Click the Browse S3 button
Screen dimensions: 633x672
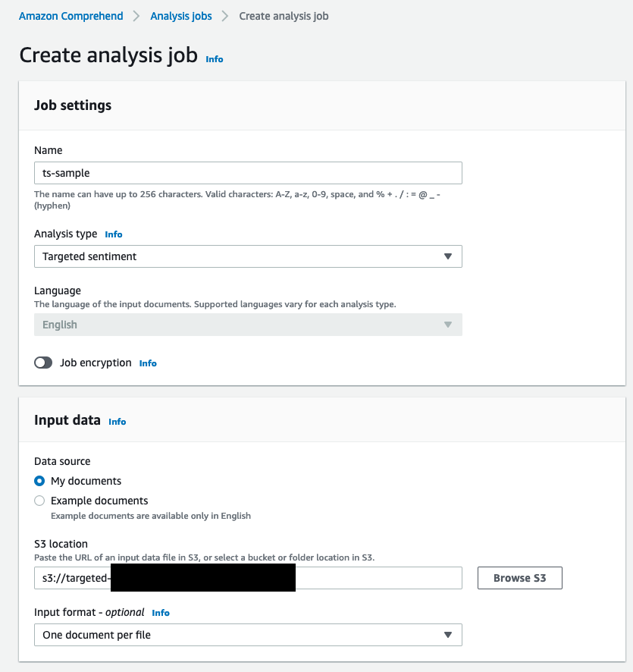519,578
